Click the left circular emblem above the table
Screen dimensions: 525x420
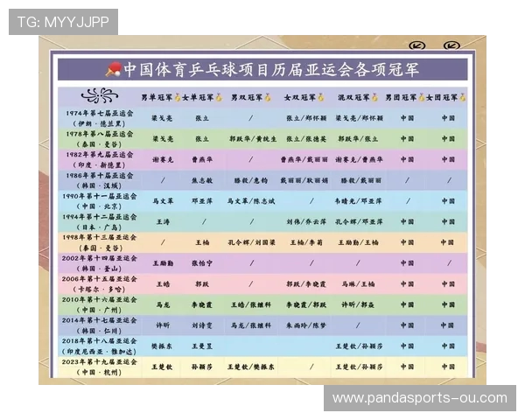click(417, 45)
